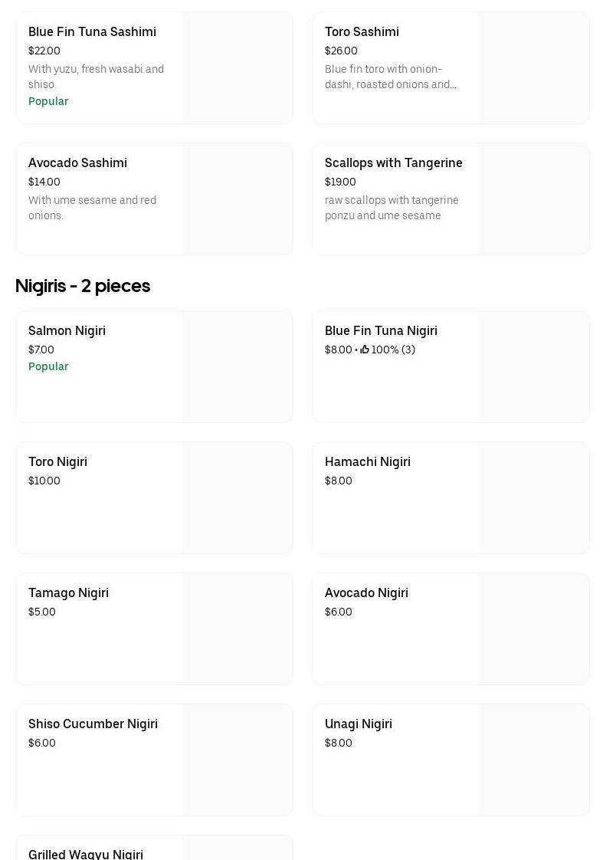This screenshot has width=616, height=860.
Task: Pick the Tamago Nigiri item
Action: tap(68, 593)
